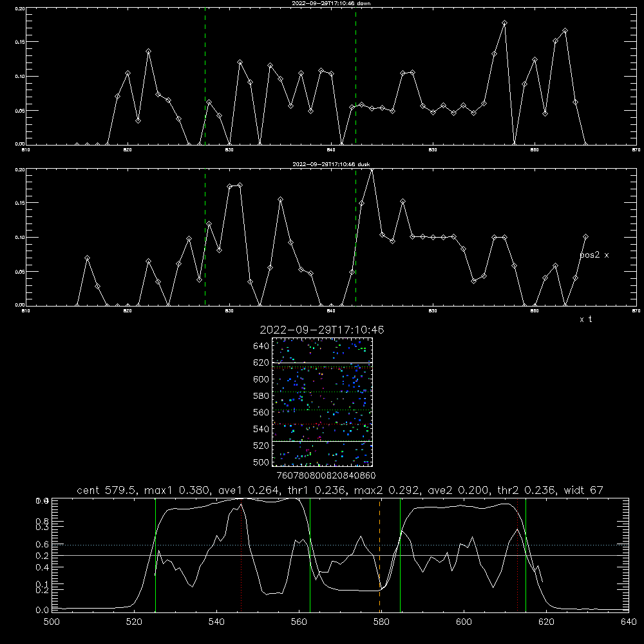Click the '0.0' y-axis label of the bottom plot
The height and width of the screenshot is (644, 644).
click(42, 611)
